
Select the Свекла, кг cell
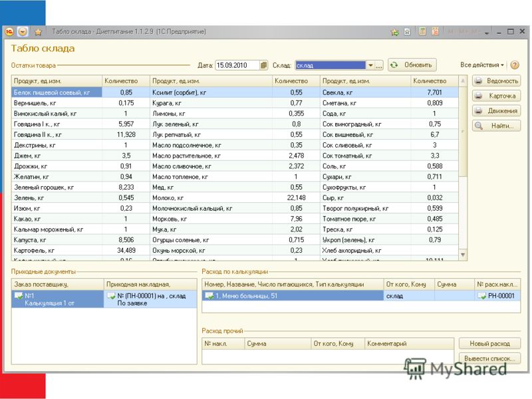365,92
